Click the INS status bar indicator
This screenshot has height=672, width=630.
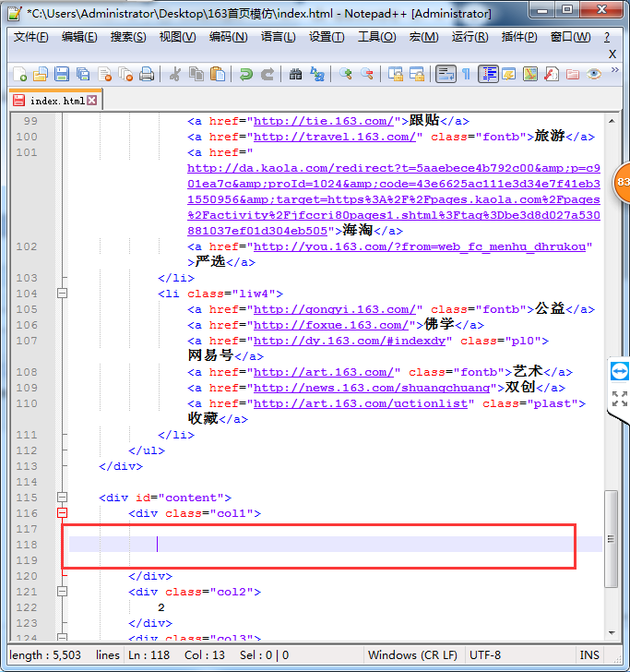(x=589, y=654)
